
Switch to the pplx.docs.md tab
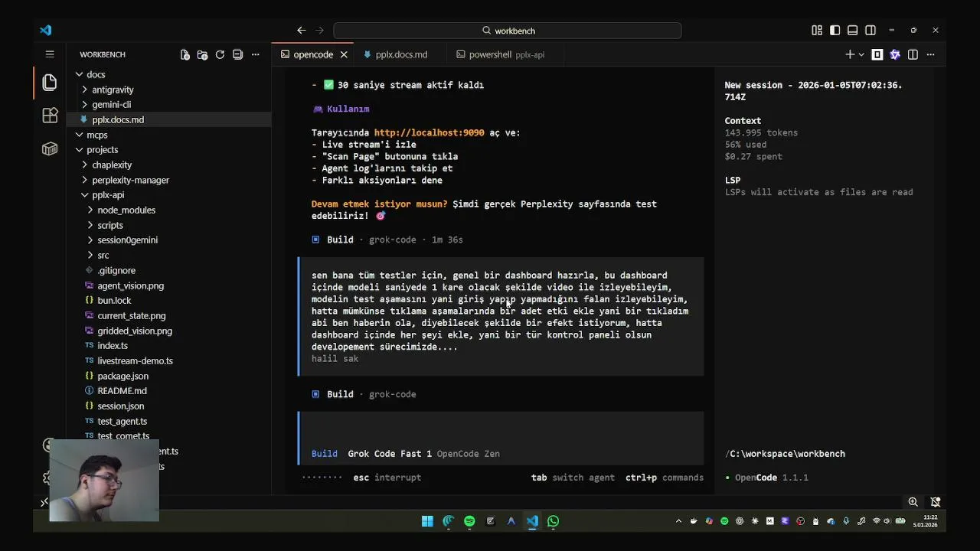401,54
